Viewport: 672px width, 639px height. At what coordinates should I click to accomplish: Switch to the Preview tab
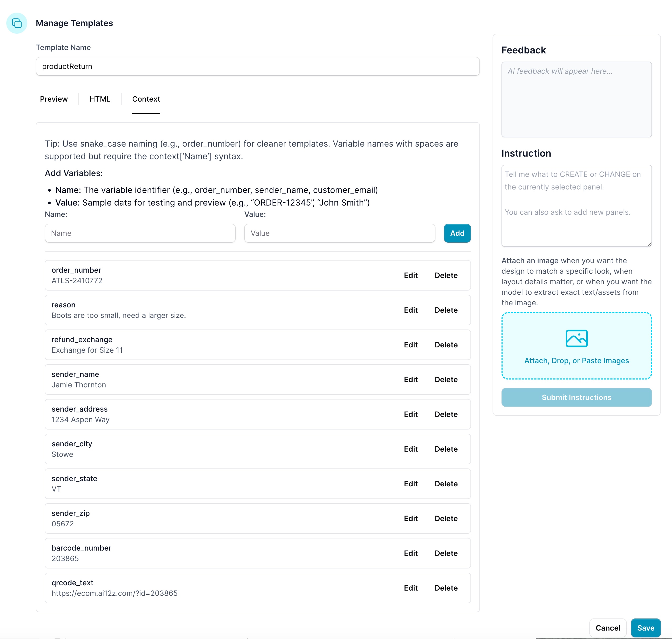pyautogui.click(x=53, y=99)
